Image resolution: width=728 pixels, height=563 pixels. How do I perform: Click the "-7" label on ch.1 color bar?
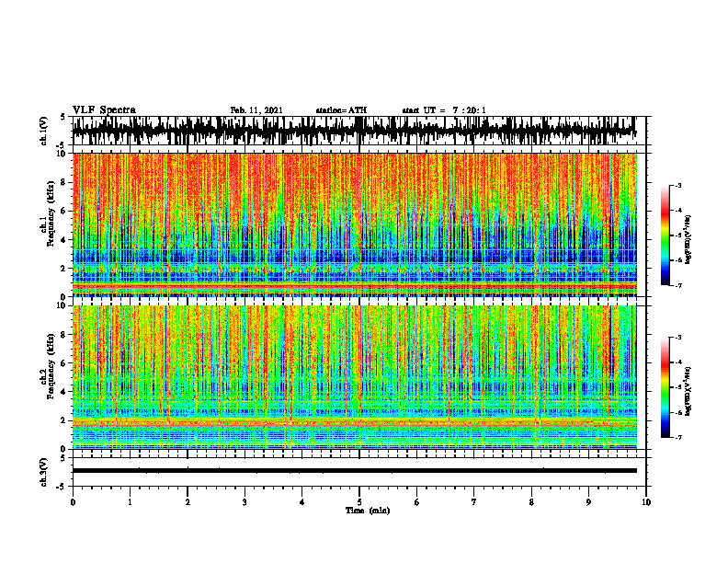pyautogui.click(x=678, y=285)
